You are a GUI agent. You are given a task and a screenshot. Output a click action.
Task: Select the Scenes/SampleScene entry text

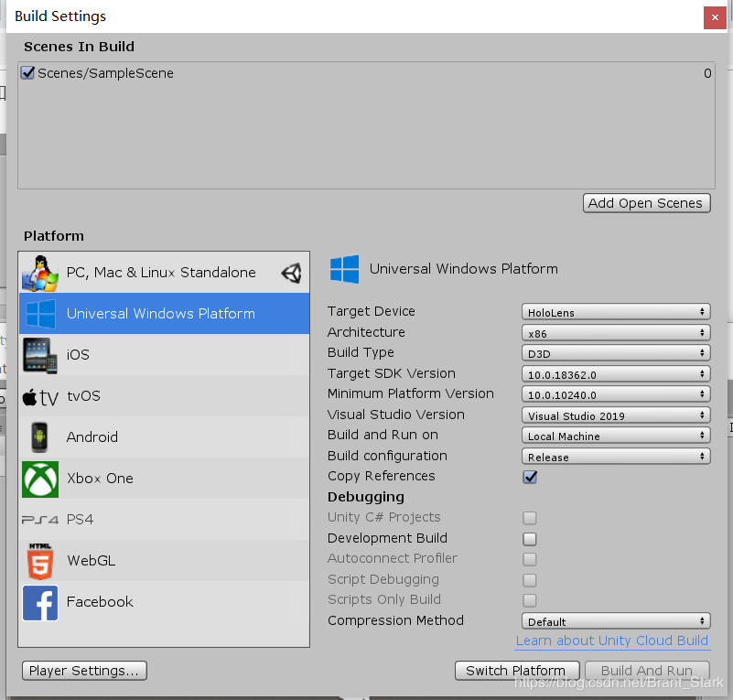(105, 73)
